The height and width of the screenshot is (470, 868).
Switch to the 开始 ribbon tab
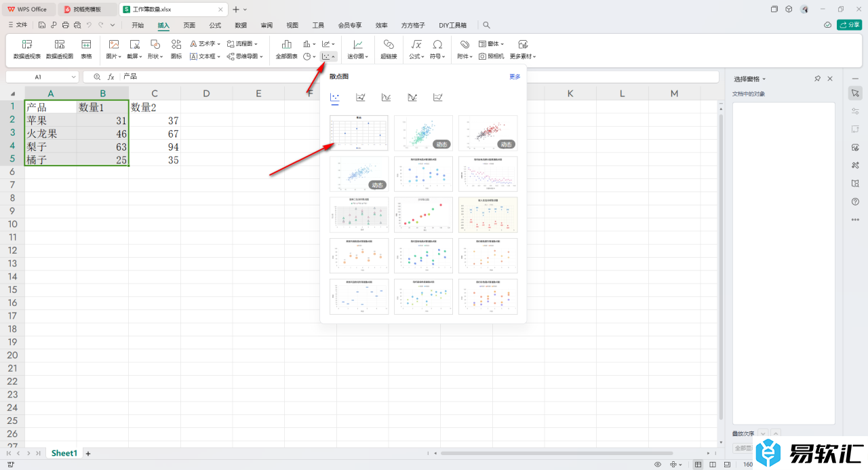point(138,25)
